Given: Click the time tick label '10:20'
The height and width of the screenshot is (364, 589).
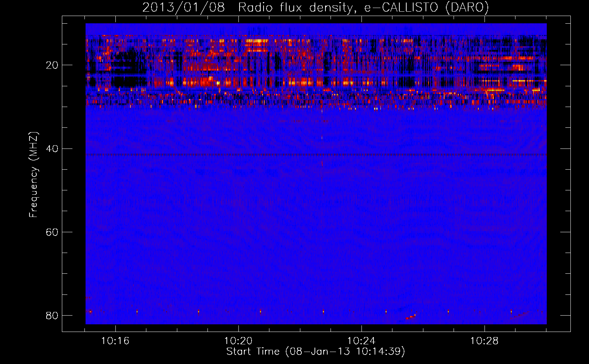Looking at the screenshot, I should pos(238,341).
